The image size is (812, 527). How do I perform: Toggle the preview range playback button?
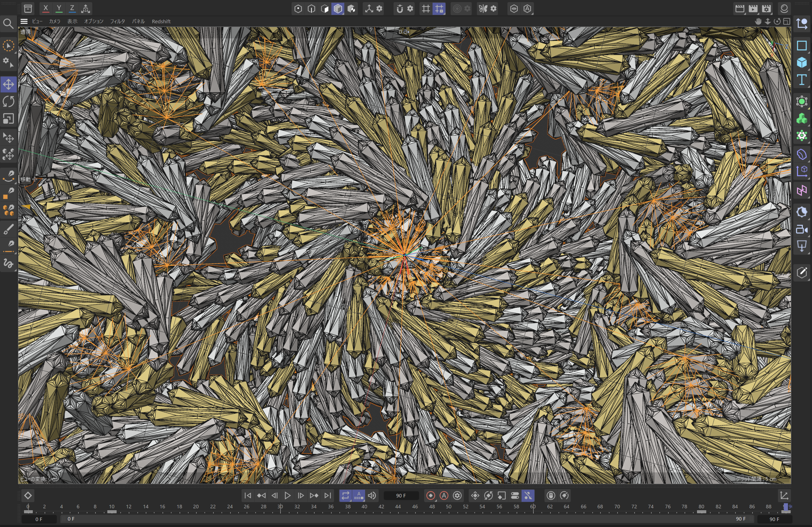[358, 496]
